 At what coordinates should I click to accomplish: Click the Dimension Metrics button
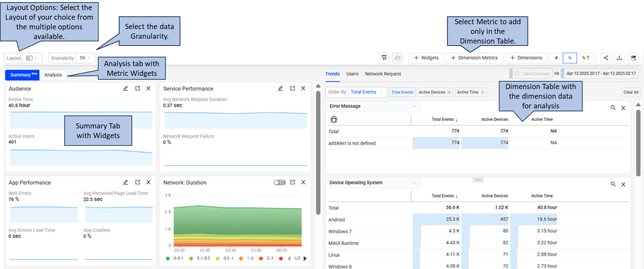tap(474, 58)
